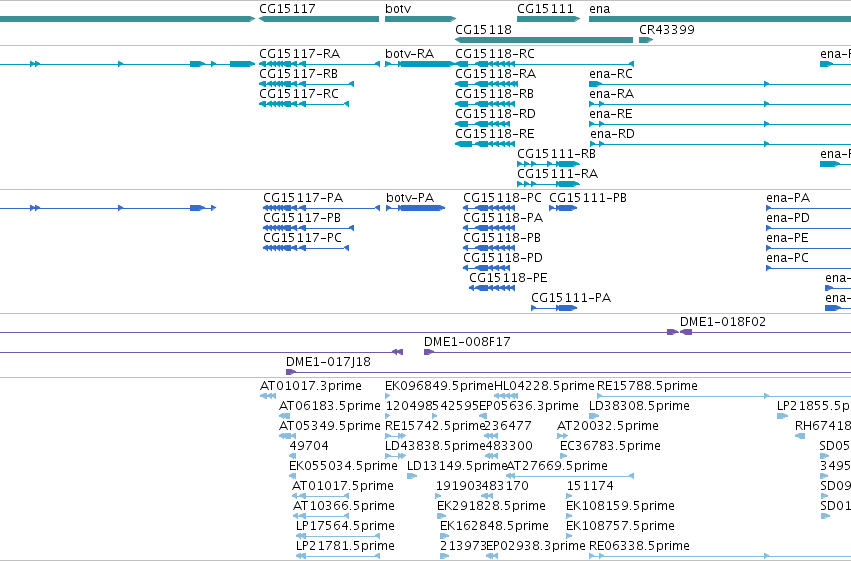Click EST EK108757.5prime
Image resolution: width=851 pixels, height=561 pixels.
click(x=569, y=537)
